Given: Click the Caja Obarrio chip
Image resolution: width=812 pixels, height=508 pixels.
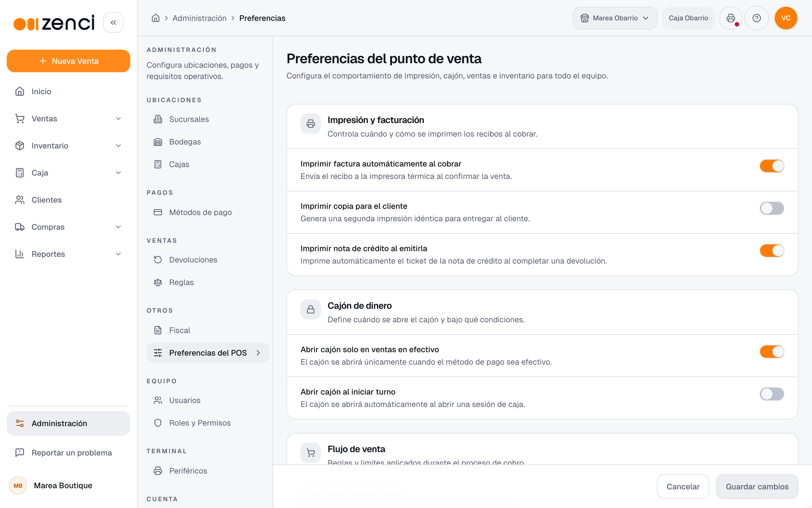Looking at the screenshot, I should 688,18.
